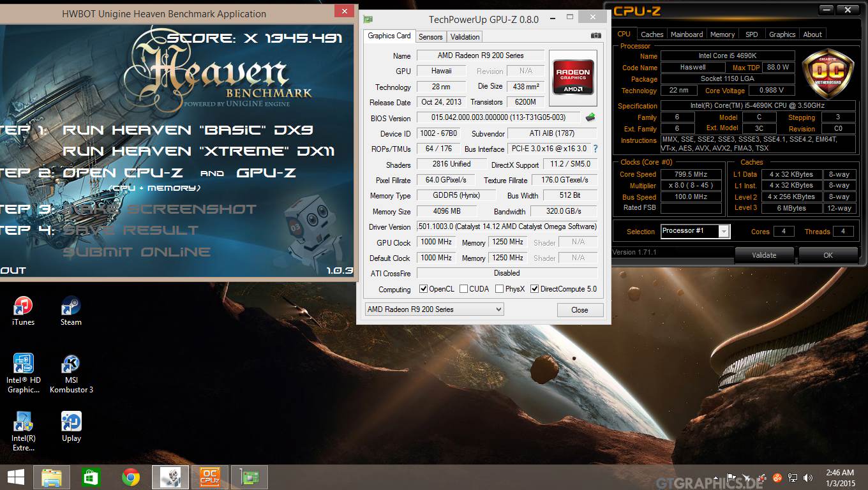Toggle the OpenCL checkbox

tap(423, 289)
